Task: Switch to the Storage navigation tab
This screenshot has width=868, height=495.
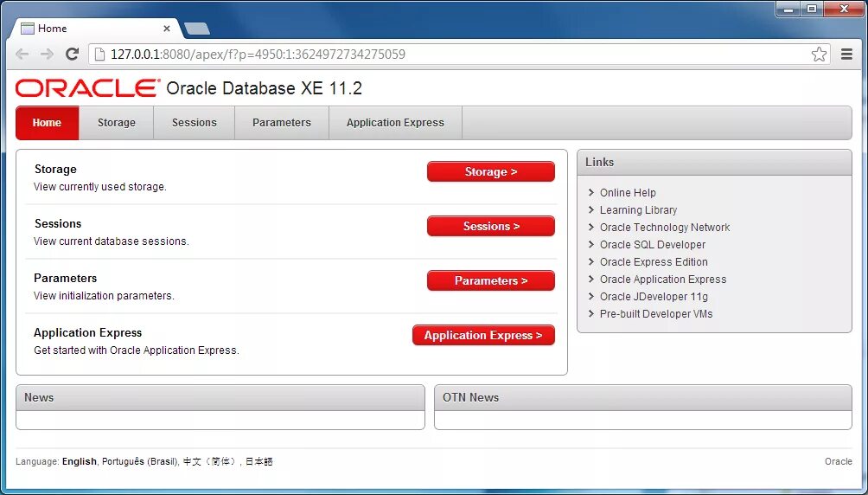Action: (116, 123)
